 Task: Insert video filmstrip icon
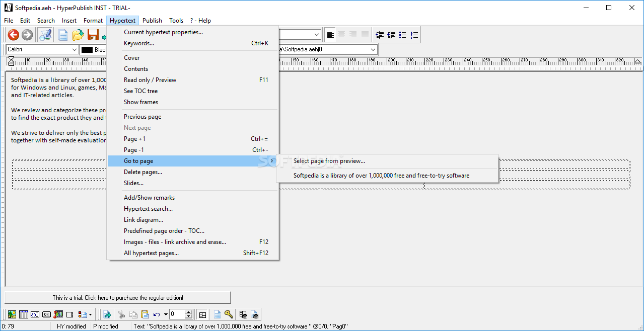pyautogui.click(x=58, y=314)
